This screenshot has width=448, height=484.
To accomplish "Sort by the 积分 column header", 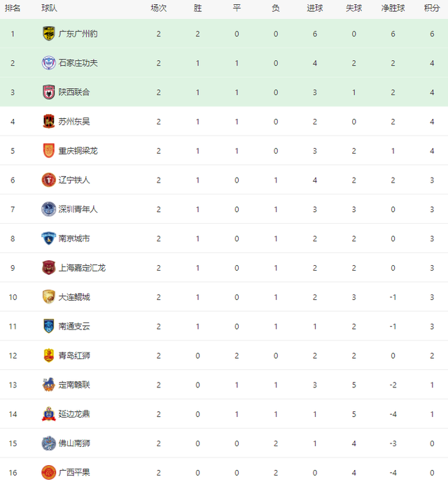I will pos(432,8).
